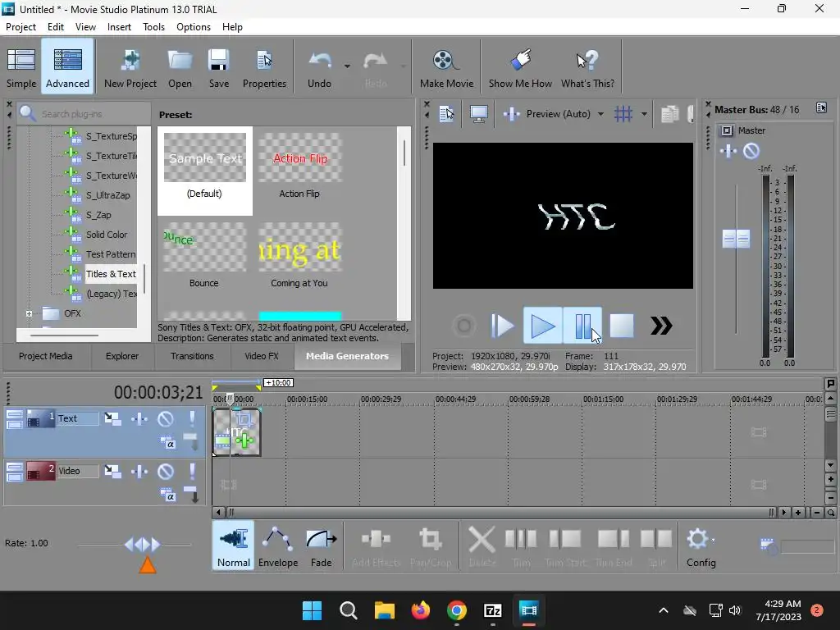
Task: Select S_Zap plug-in
Action: click(98, 215)
